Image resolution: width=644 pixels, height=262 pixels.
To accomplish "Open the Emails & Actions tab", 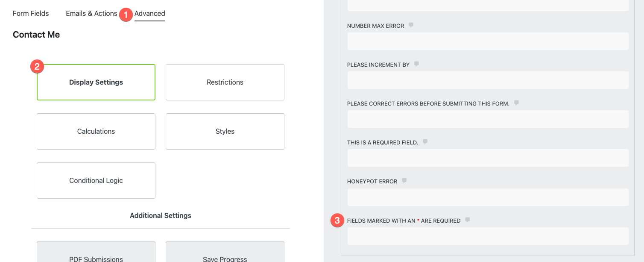I will (91, 13).
